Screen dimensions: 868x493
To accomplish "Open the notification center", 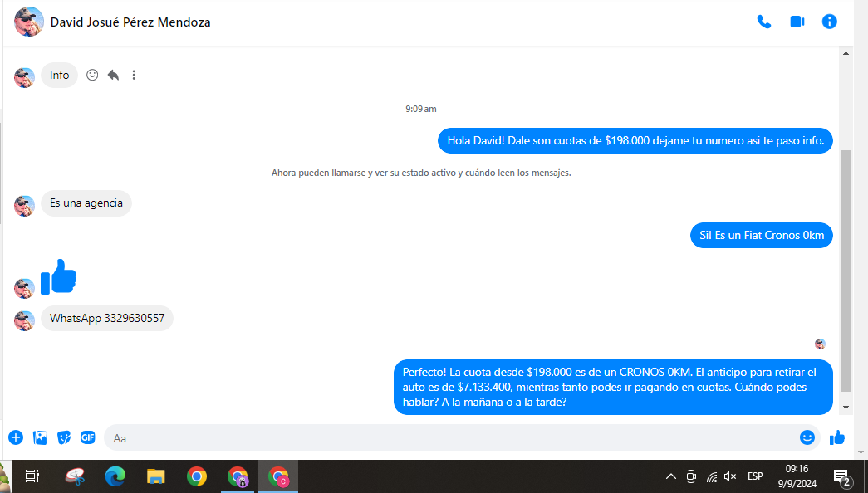I will coord(842,476).
